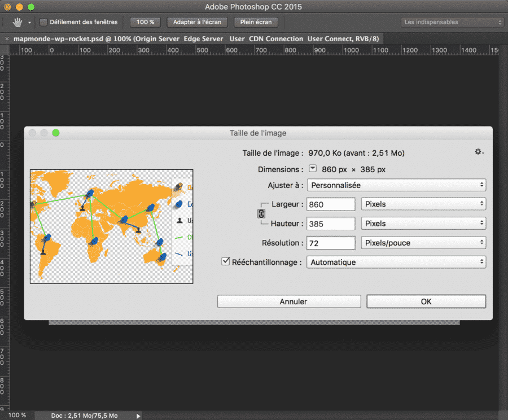This screenshot has height=420, width=508.
Task: Expand the Ajuster à Personnalisée dropdown
Action: (396, 185)
